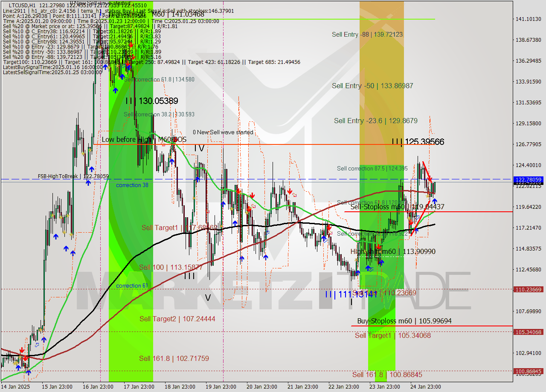Select 'Sell correction 38.2 | 130.593' label
This screenshot has height=392, width=546.
point(159,114)
